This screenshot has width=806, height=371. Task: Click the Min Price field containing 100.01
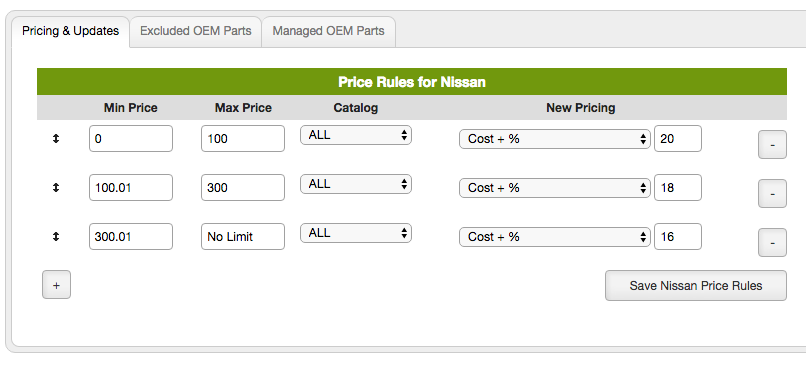coord(131,188)
